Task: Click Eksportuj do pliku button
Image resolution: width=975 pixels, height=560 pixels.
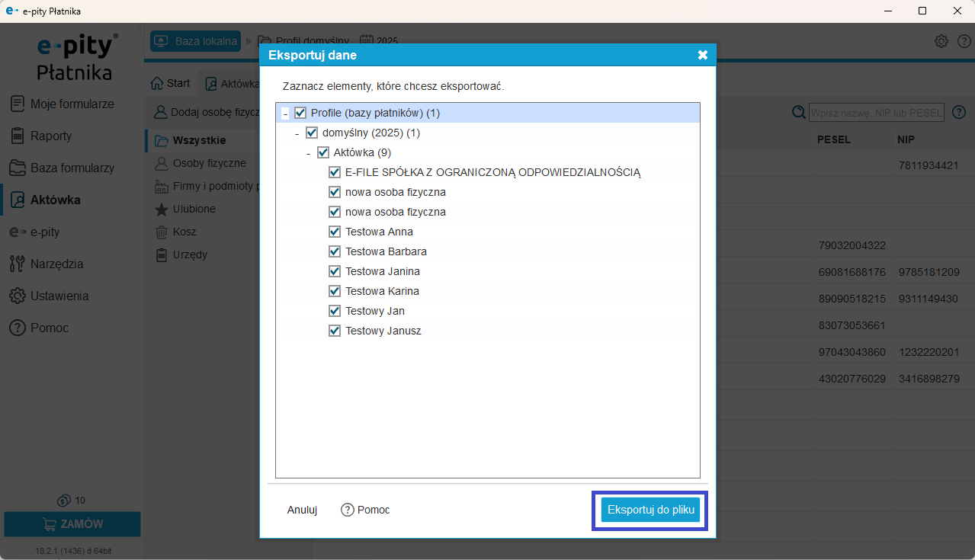Action: (650, 510)
